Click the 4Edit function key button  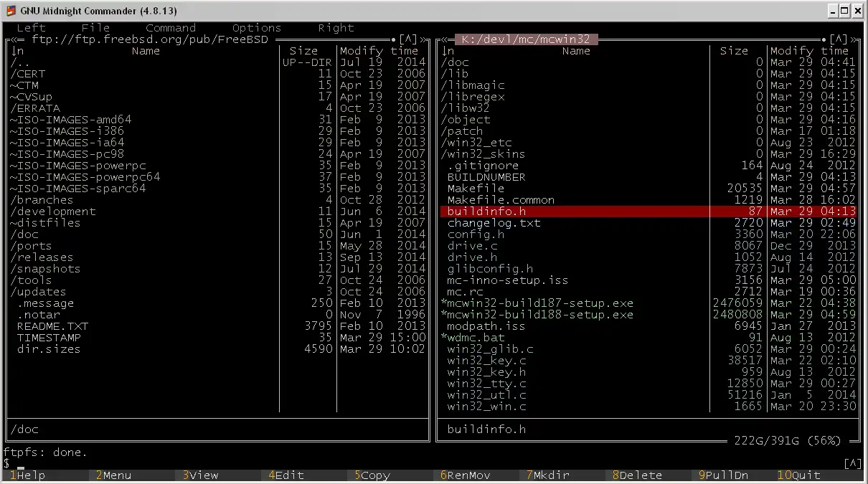pyautogui.click(x=286, y=475)
